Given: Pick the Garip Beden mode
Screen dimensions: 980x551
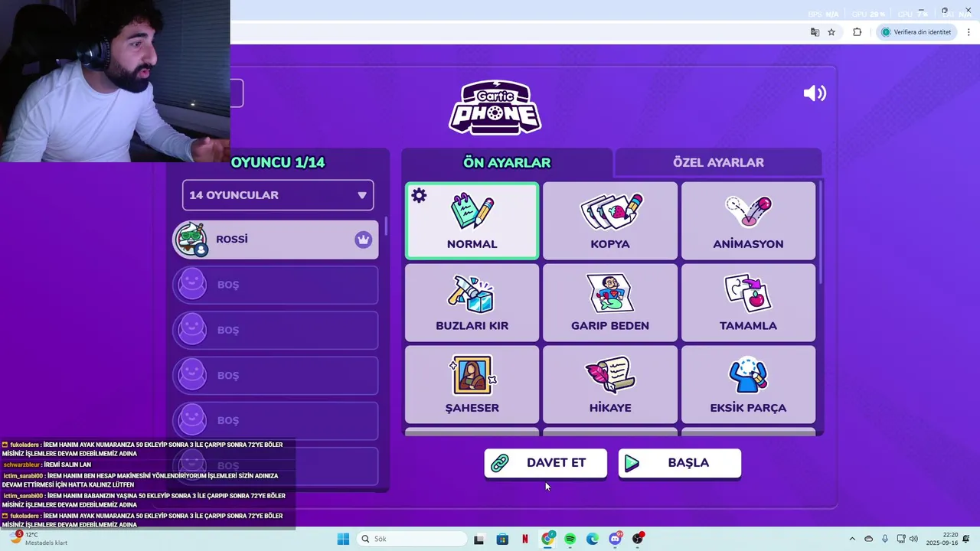Looking at the screenshot, I should pos(610,303).
